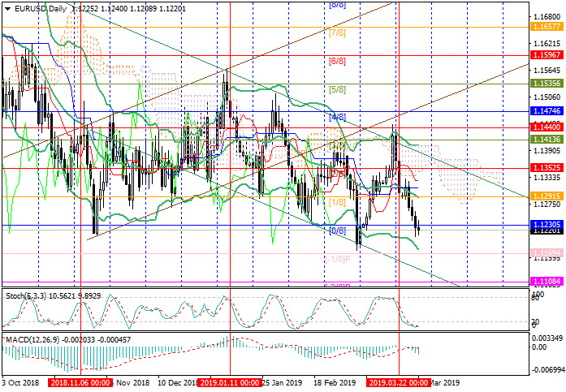Click the [6/8] Murrey level label

[x=338, y=62]
